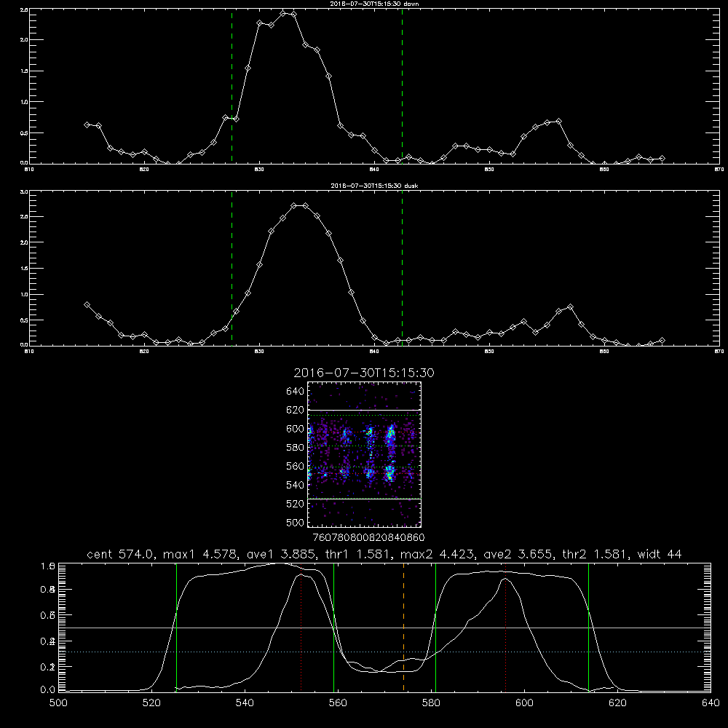Click the left green dashed line in dusk plot
Viewport: 728px width, 728px height.
[232, 268]
